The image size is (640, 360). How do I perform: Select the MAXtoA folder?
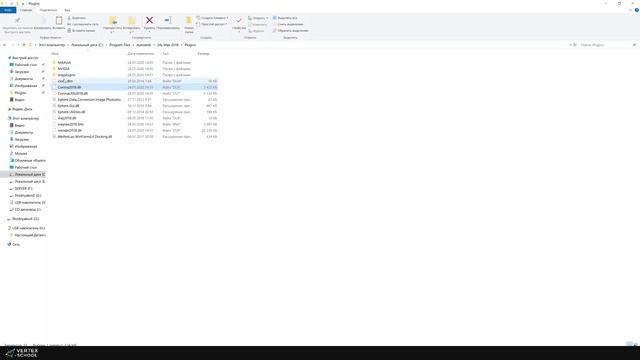(x=64, y=63)
